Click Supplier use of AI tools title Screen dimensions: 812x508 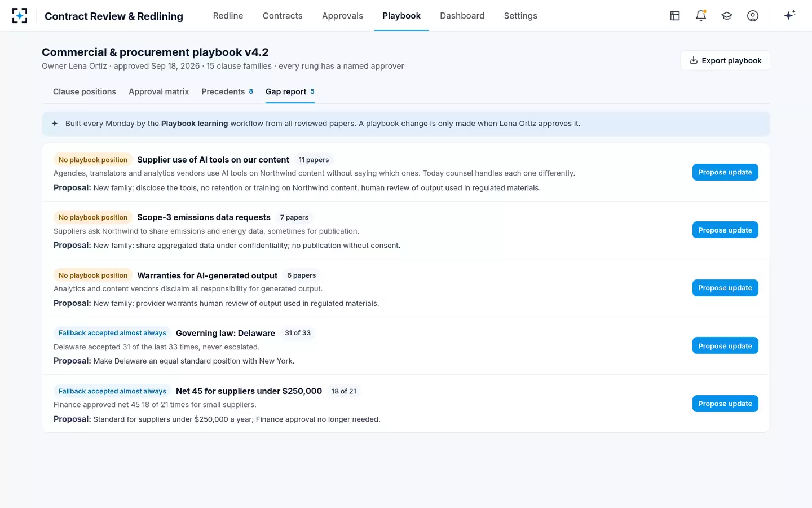click(213, 160)
